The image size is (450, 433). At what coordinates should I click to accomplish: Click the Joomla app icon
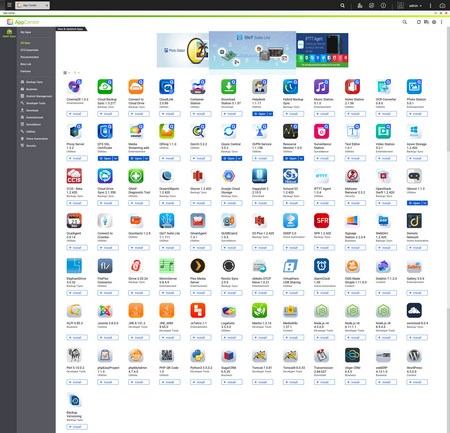(105, 311)
